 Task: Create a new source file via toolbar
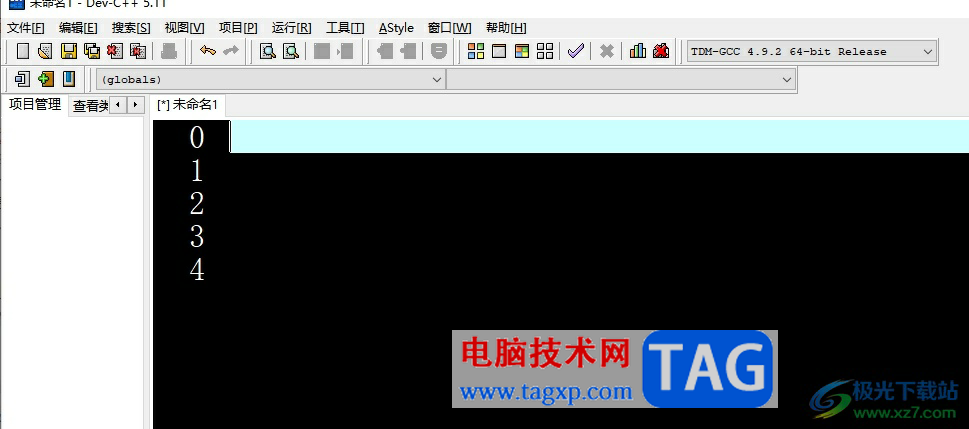pos(23,51)
